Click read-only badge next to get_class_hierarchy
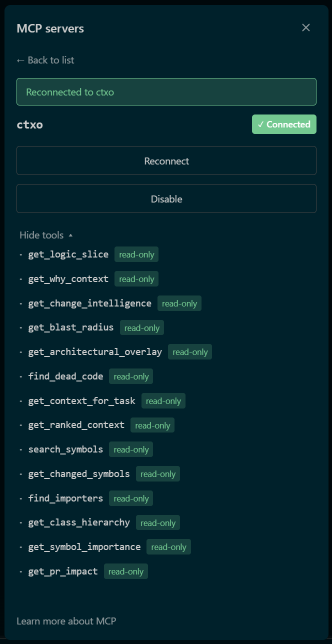This screenshot has height=644, width=332. pos(158,523)
